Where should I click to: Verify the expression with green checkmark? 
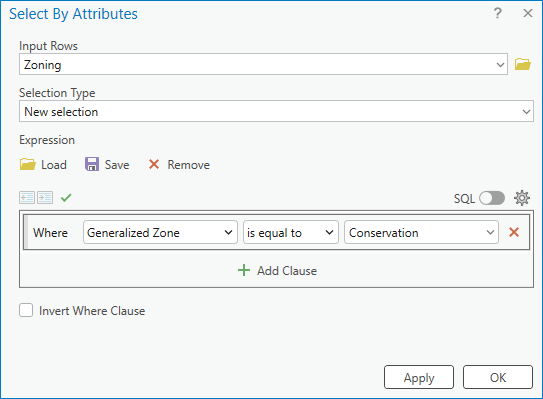66,197
